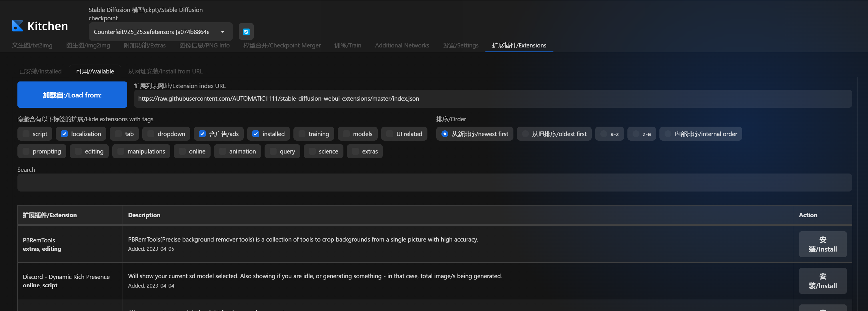Click the 'Added: 2023-04-05' text
868x311 pixels.
coord(151,249)
